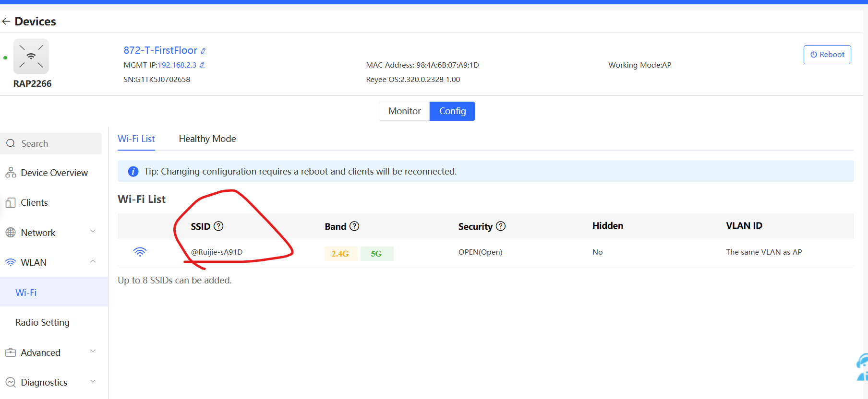
Task: Open the Wi-Fi List tab
Action: (136, 139)
